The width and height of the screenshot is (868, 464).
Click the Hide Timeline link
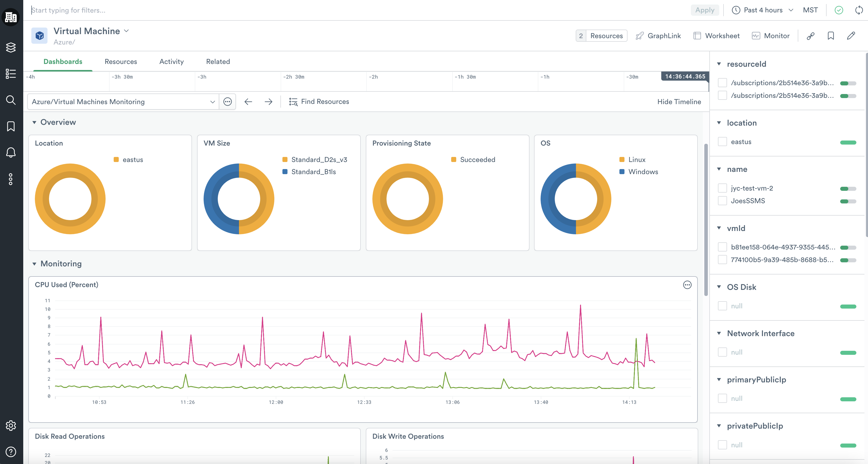point(679,102)
